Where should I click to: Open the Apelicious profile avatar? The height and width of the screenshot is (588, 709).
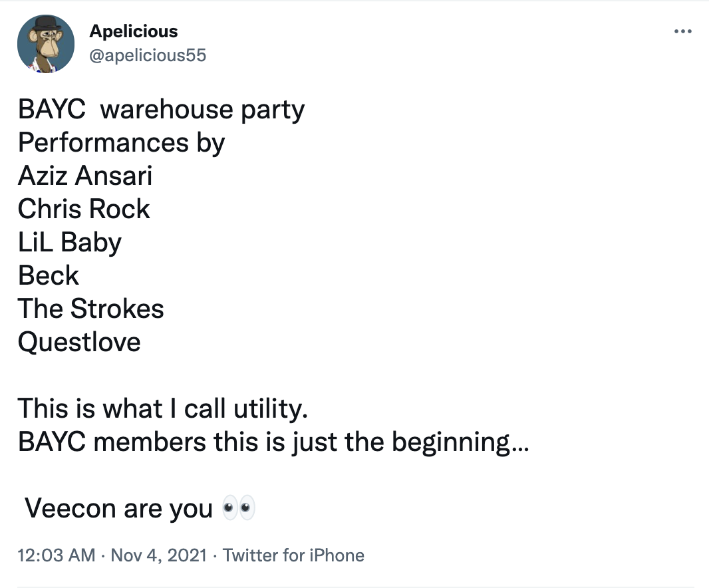pos(45,43)
